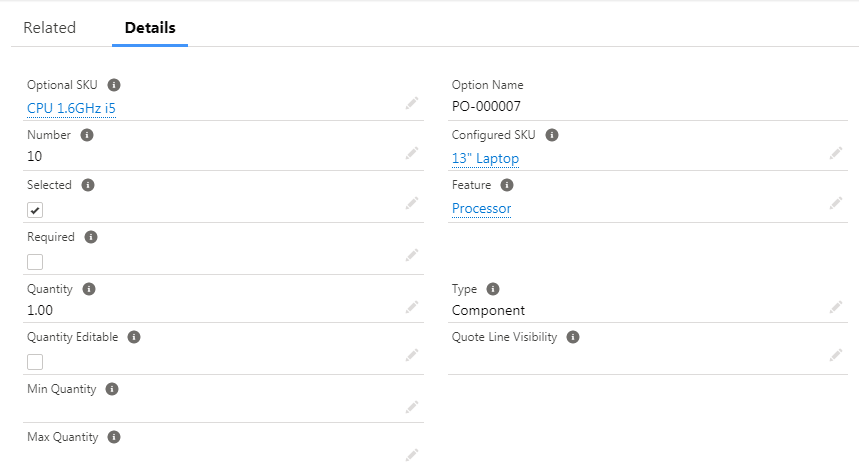
Task: Click the Feature field edit pencil
Action: [x=835, y=204]
